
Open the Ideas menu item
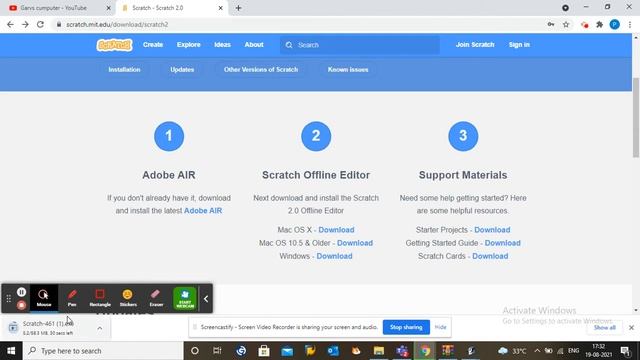pyautogui.click(x=222, y=44)
